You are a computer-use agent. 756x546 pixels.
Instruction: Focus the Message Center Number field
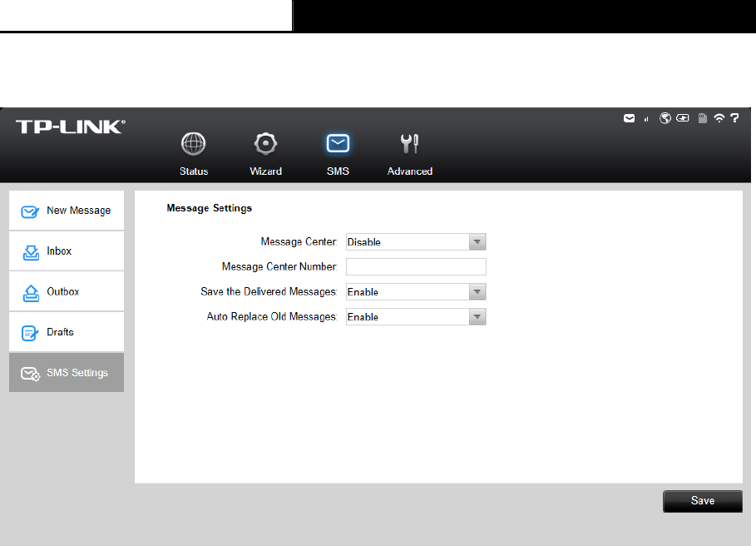(416, 266)
